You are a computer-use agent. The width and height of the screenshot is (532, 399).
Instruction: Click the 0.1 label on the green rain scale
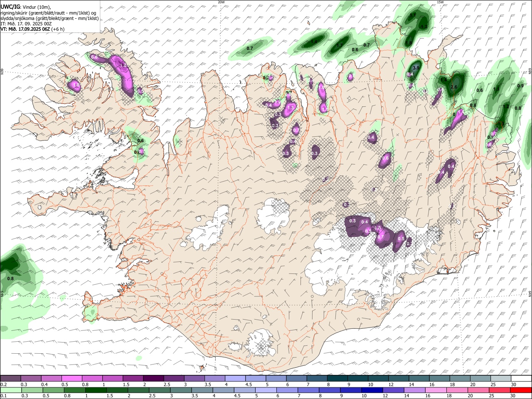[x=4, y=396]
